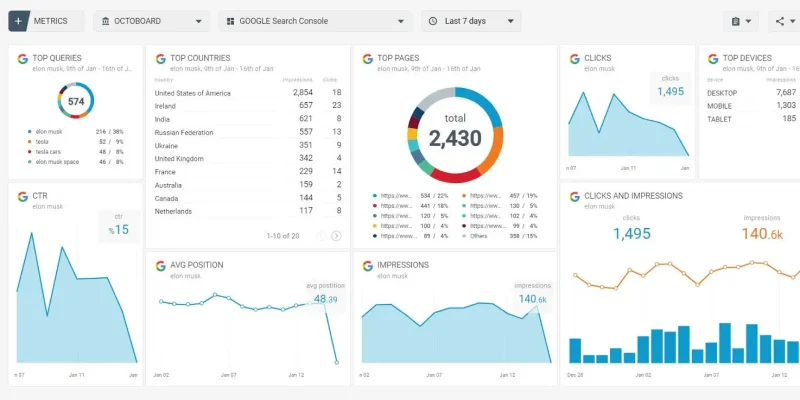Select the United Kingdom row
The width and height of the screenshot is (800, 400).
click(248, 159)
